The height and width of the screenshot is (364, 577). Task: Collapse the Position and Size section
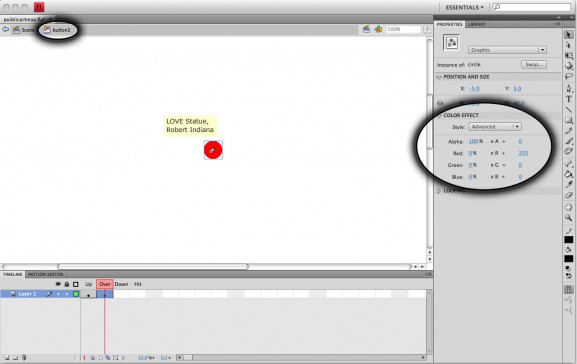coord(439,77)
